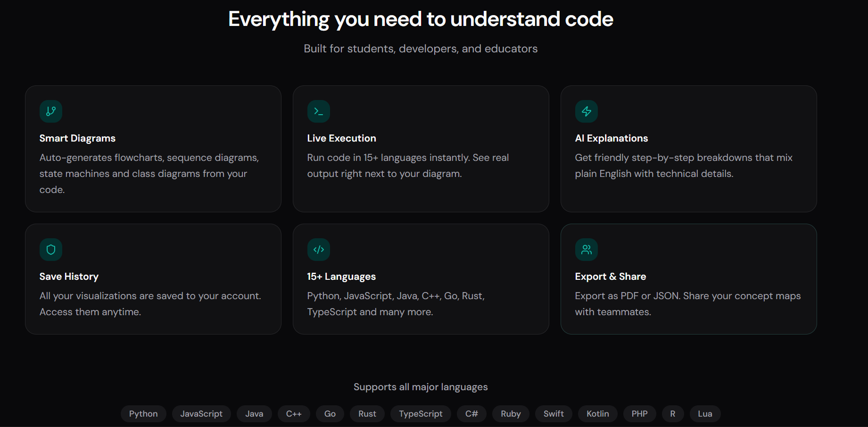Click the AI Explanations lightning icon
The height and width of the screenshot is (427, 868).
tap(587, 111)
